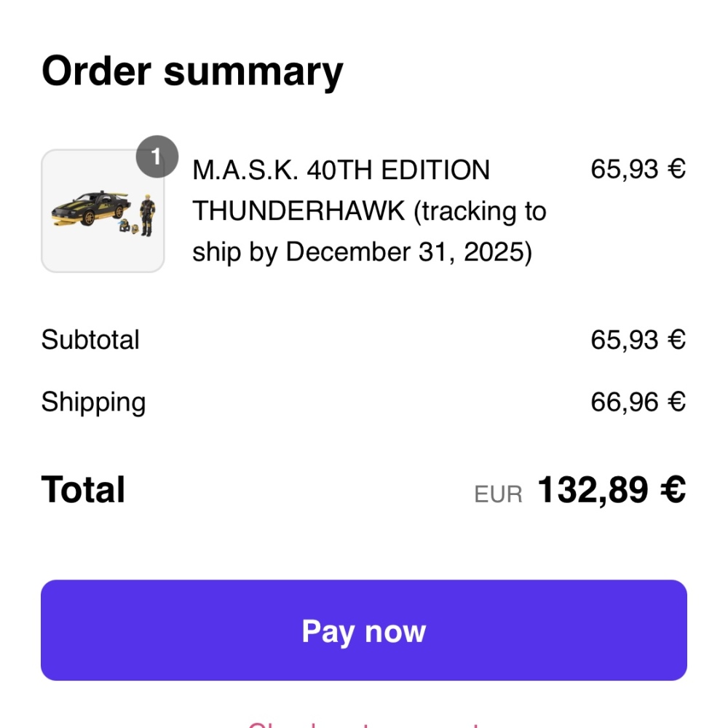Image resolution: width=728 pixels, height=728 pixels.
Task: Open the Thunderhawk product thumbnail
Action: pos(103,211)
